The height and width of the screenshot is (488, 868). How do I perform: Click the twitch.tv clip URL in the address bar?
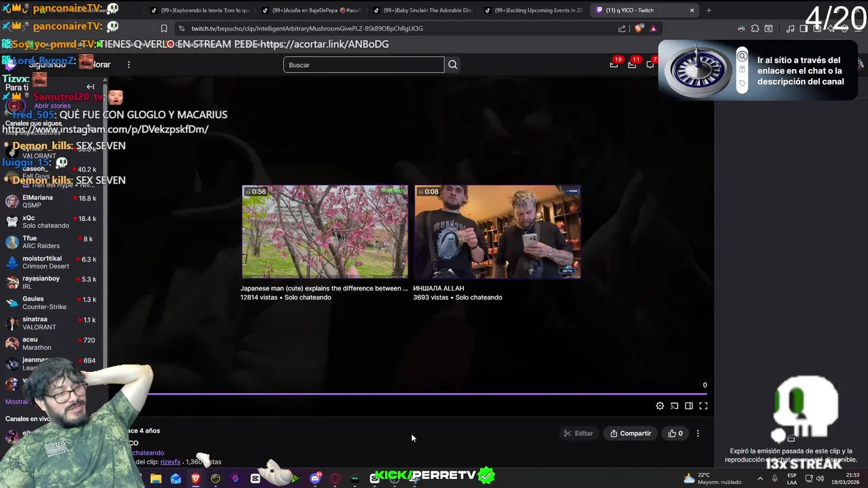(307, 28)
